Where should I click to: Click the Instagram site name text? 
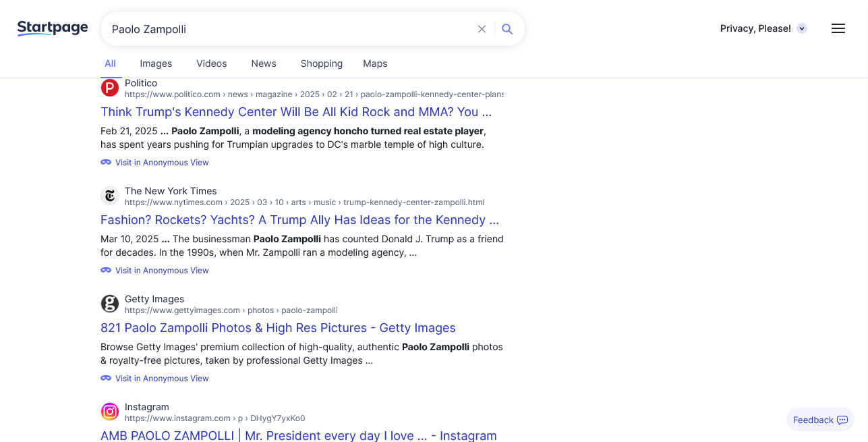tap(147, 407)
